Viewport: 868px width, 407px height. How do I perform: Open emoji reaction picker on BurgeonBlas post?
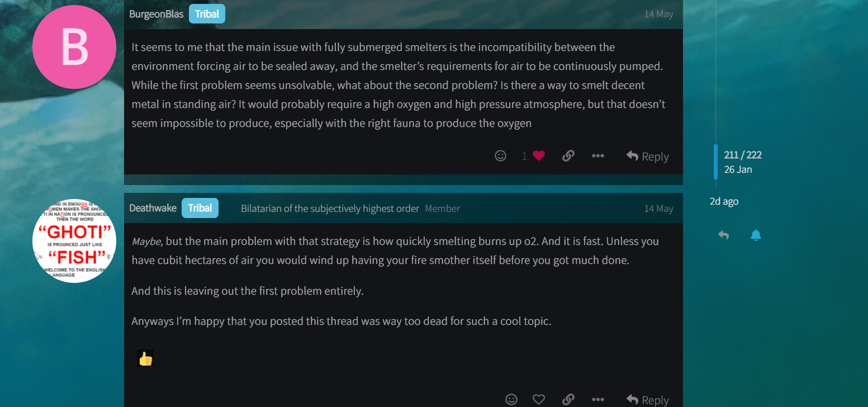(500, 156)
